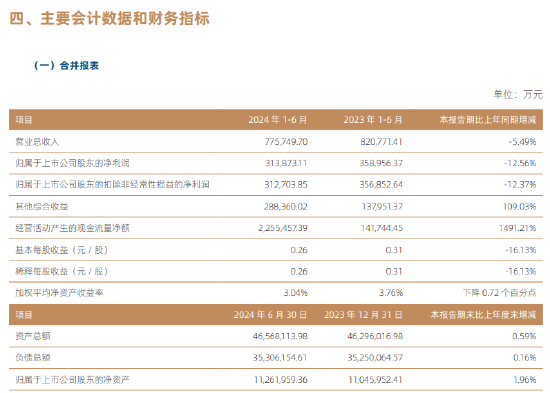Select the row label 加权平均净资产收益率
Screen dimensions: 550x393
tap(59, 293)
